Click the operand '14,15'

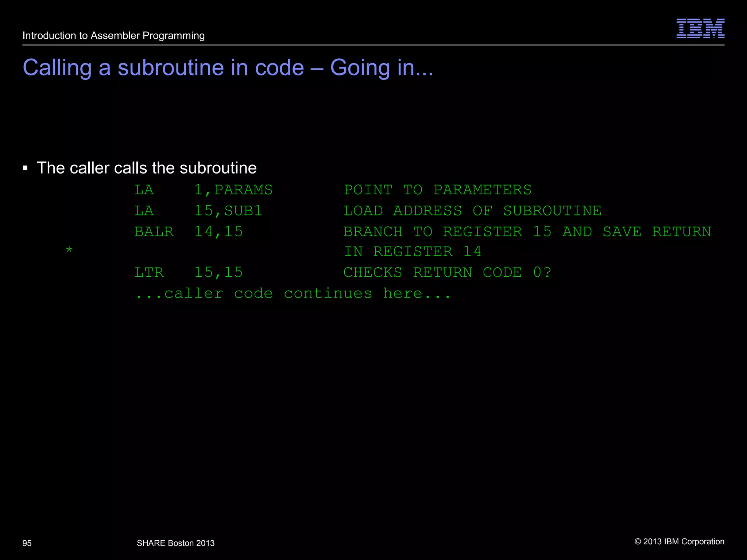[x=218, y=232]
